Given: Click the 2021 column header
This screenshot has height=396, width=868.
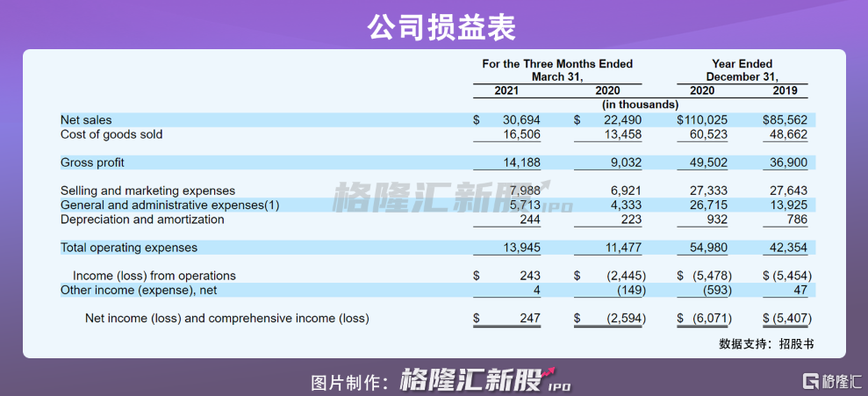Looking at the screenshot, I should tap(506, 90).
